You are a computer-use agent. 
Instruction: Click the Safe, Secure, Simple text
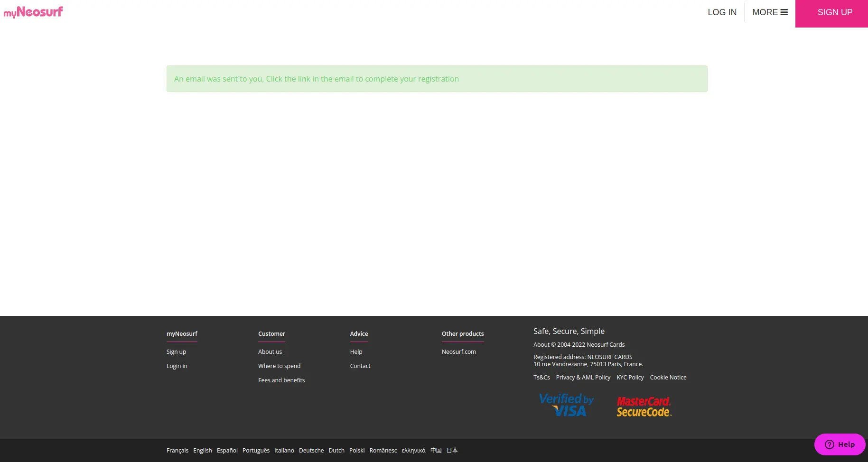pyautogui.click(x=569, y=331)
